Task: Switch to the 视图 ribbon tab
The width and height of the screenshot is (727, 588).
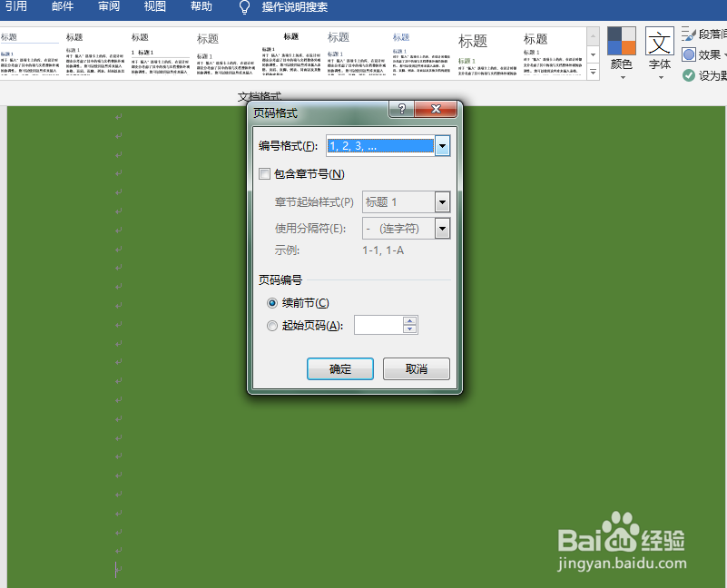Action: [153, 7]
